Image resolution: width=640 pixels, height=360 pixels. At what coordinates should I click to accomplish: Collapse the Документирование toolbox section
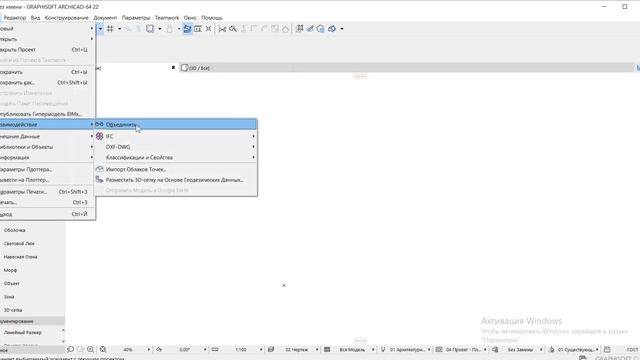32,321
